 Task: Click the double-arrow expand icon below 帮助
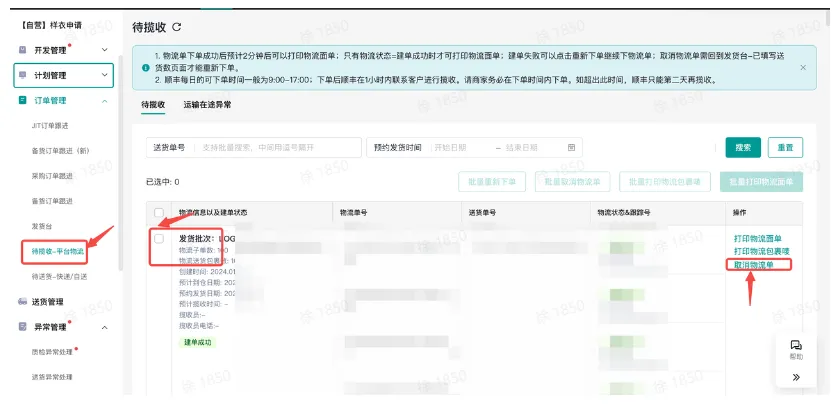pos(796,377)
